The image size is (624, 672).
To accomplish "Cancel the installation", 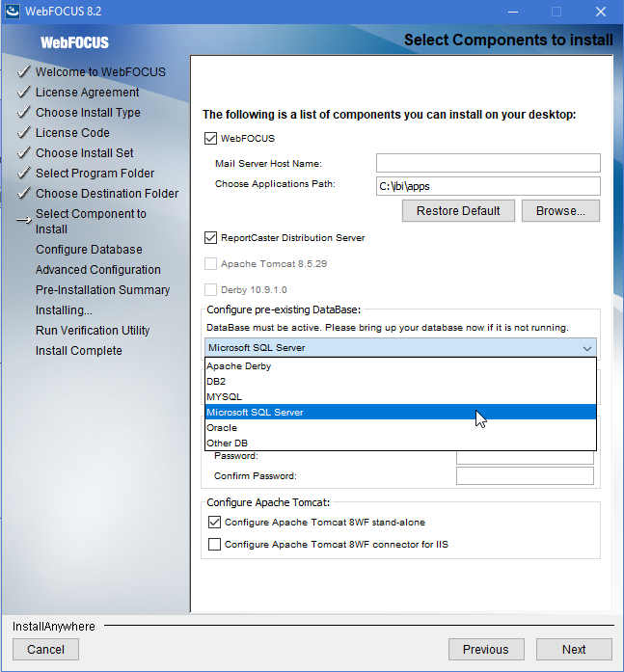I will click(x=45, y=650).
